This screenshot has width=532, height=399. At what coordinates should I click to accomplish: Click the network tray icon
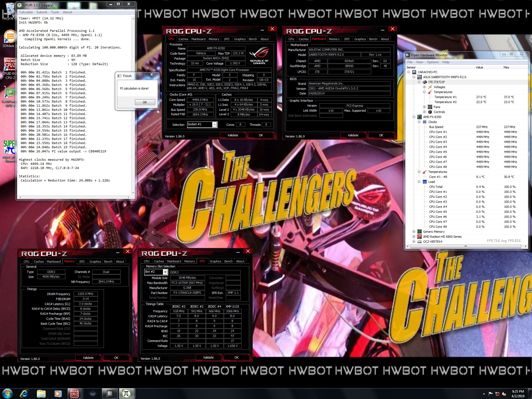(497, 394)
